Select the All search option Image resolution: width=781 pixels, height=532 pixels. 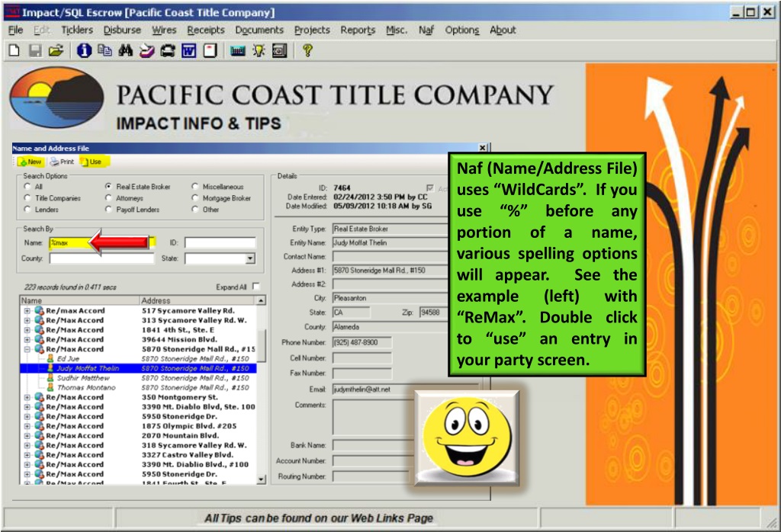[27, 187]
